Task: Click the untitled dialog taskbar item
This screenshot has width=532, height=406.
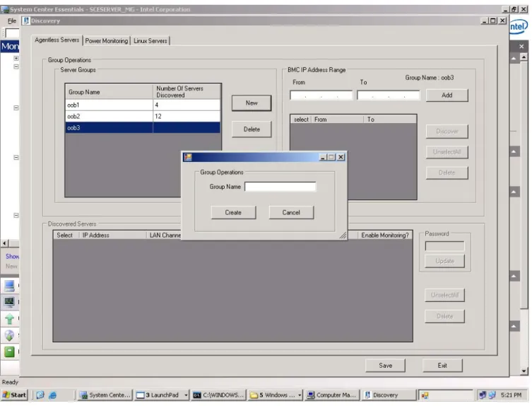Action: click(x=446, y=395)
